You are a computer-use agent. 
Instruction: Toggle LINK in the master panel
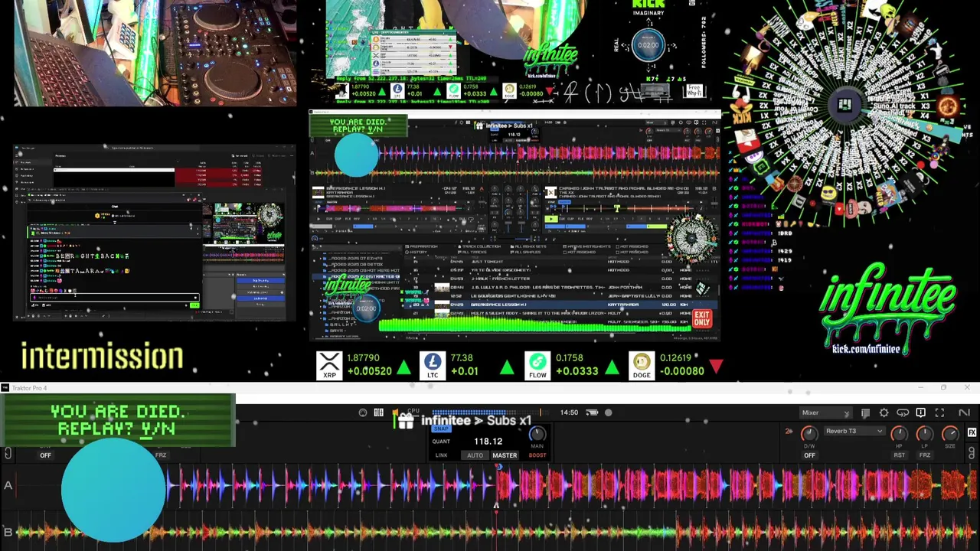click(x=441, y=455)
